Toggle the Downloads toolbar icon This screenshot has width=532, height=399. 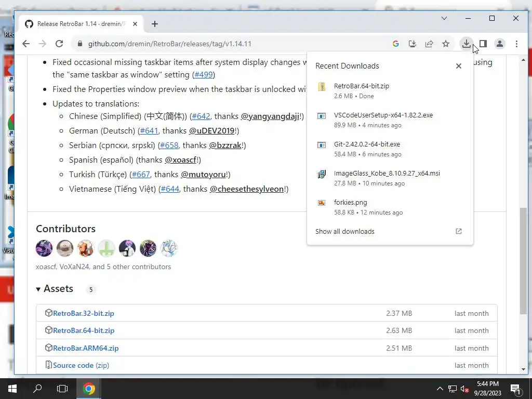click(x=466, y=44)
